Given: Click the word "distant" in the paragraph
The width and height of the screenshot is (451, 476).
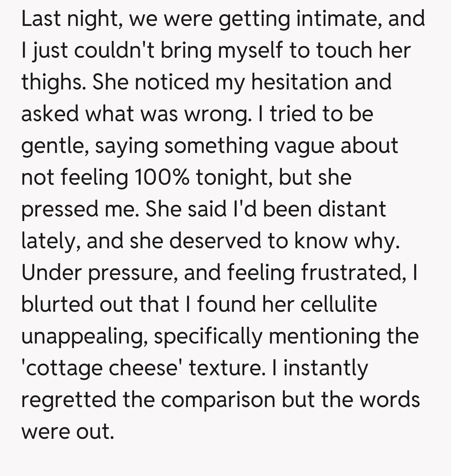Looking at the screenshot, I should 352,209.
